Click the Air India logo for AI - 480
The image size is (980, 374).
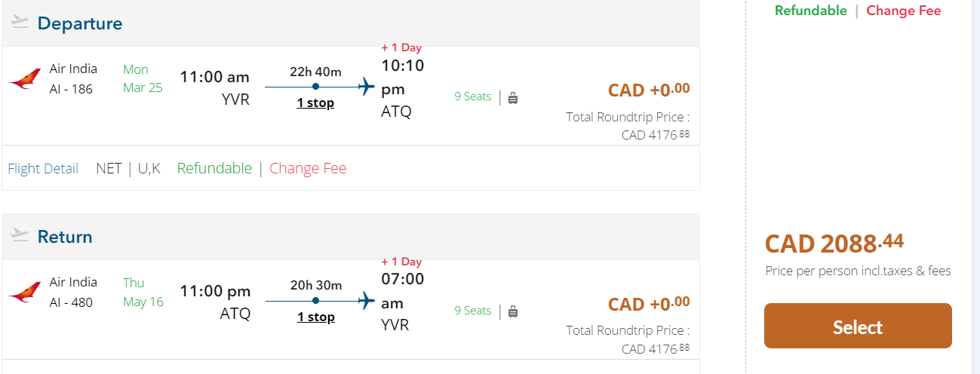(25, 293)
